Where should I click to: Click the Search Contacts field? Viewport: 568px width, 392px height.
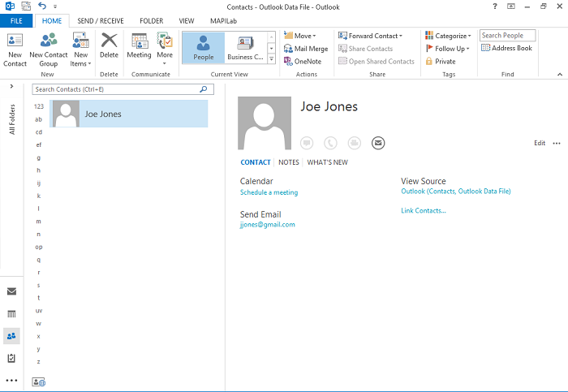pos(123,89)
